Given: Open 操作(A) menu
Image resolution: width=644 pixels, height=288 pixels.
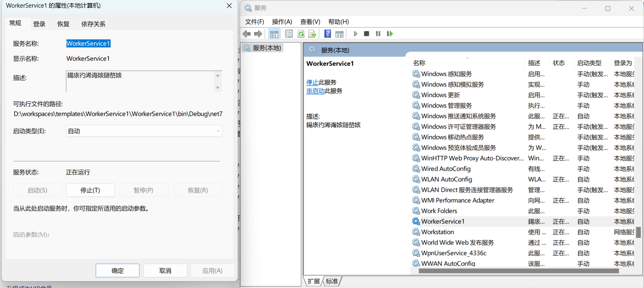Looking at the screenshot, I should 282,22.
